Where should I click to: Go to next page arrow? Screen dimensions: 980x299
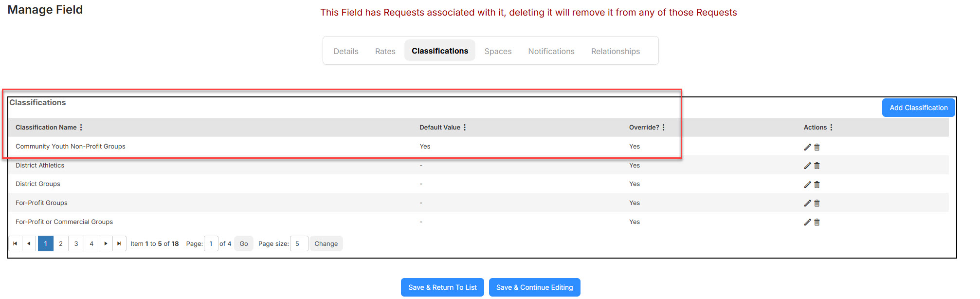(106, 243)
